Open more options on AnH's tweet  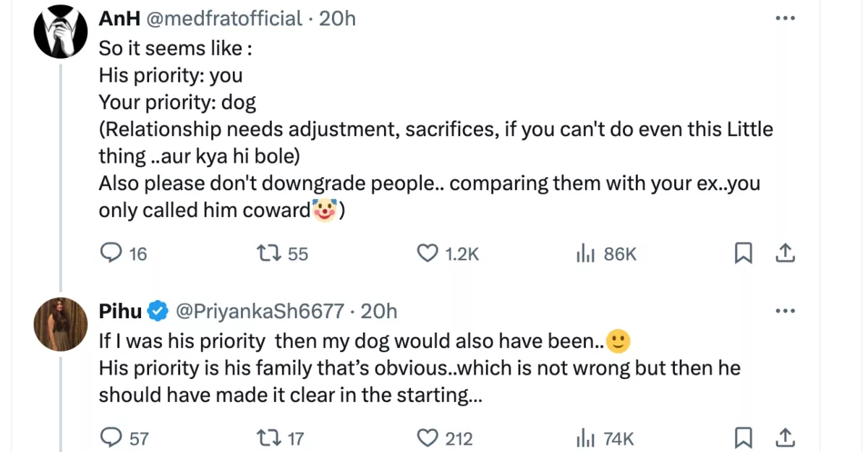pyautogui.click(x=785, y=19)
